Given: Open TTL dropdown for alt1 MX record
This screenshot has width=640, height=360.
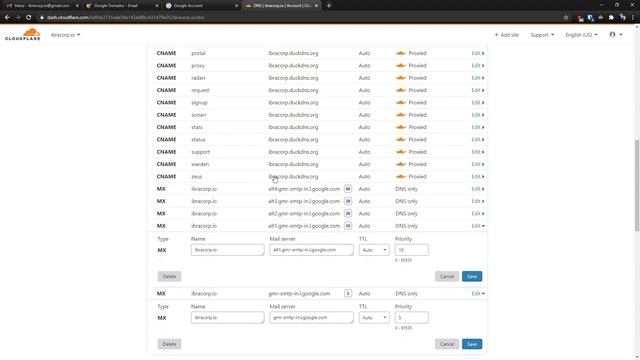Looking at the screenshot, I should tap(374, 250).
